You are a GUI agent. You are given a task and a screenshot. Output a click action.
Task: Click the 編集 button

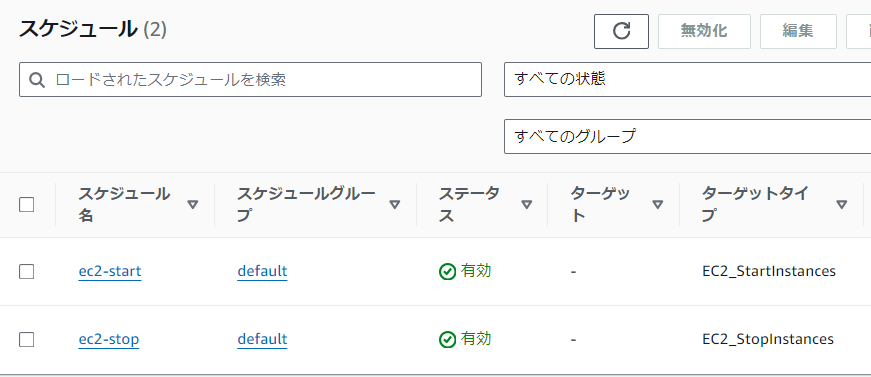tap(798, 32)
